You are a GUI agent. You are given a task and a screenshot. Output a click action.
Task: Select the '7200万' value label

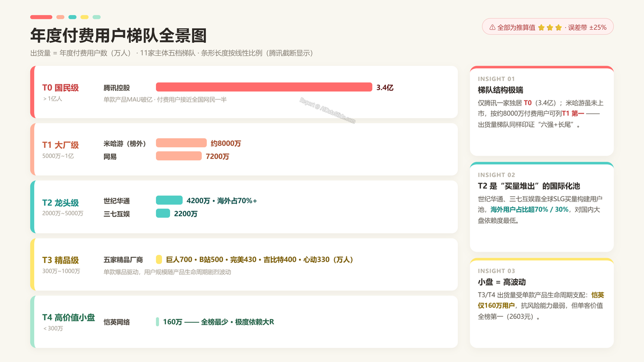[x=217, y=156]
